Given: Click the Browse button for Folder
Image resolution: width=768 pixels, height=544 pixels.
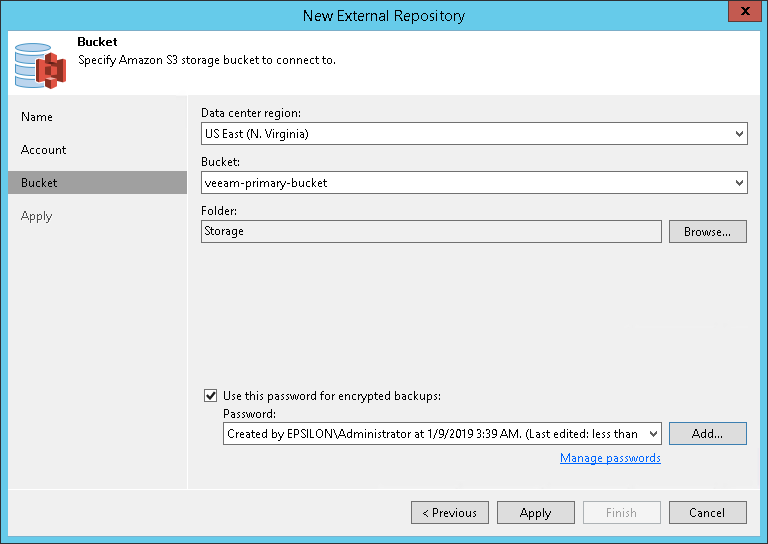Looking at the screenshot, I should [707, 232].
